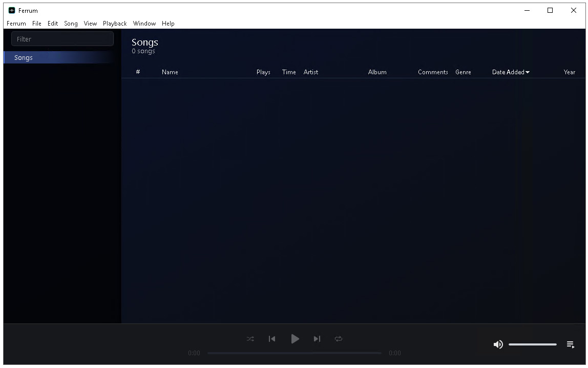Click the song progress bar
588x368 pixels.
point(295,353)
